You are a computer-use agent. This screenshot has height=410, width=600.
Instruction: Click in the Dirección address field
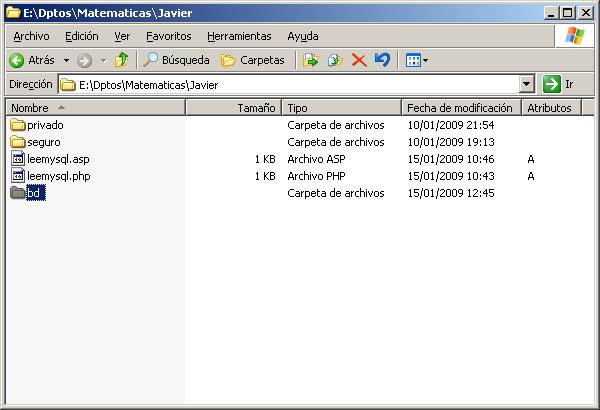290,85
